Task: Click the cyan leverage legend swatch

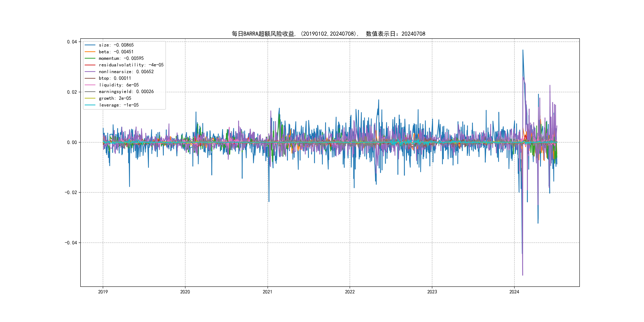Action: pos(90,105)
